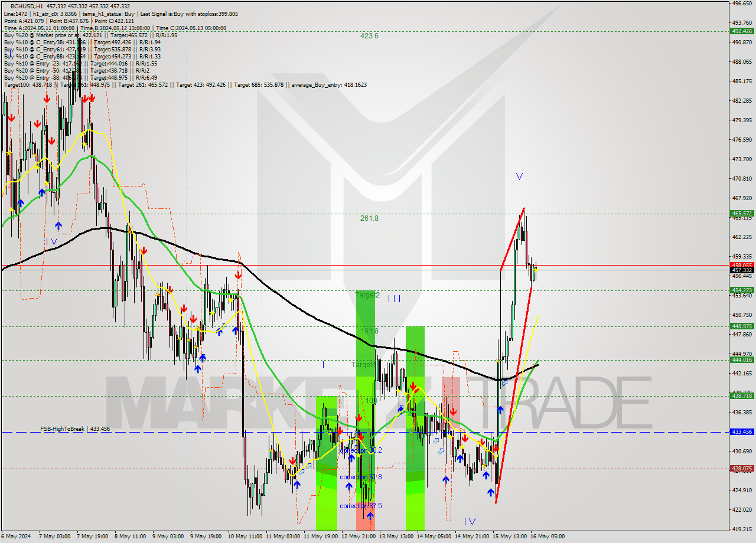This screenshot has width=756, height=543.
Task: Click the 'average_Buy_entry: 418.1623' text
Action: pos(328,84)
